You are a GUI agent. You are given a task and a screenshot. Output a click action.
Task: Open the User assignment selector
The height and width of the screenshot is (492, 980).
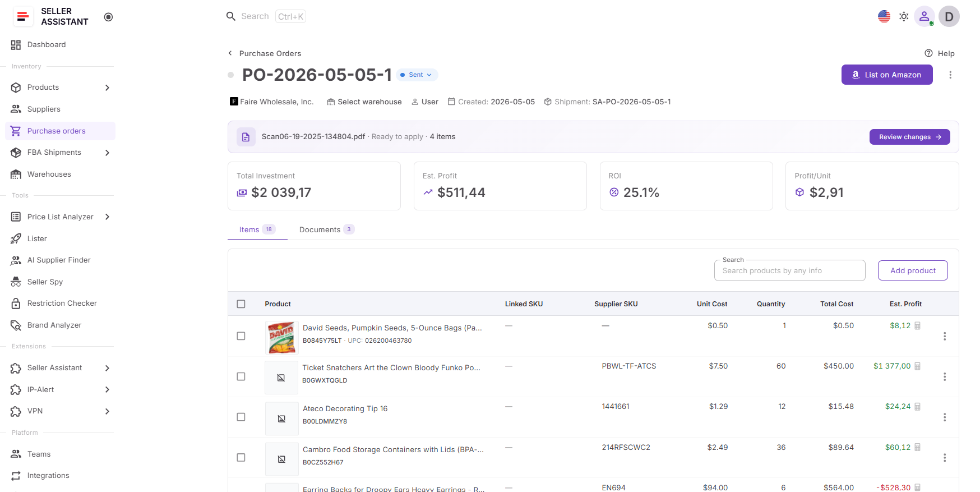425,102
